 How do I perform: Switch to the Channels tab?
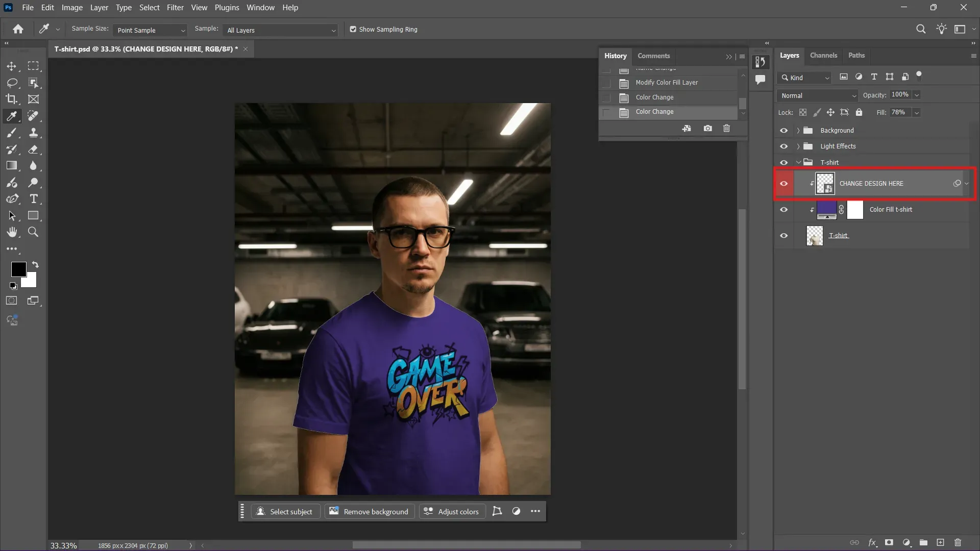(x=823, y=55)
